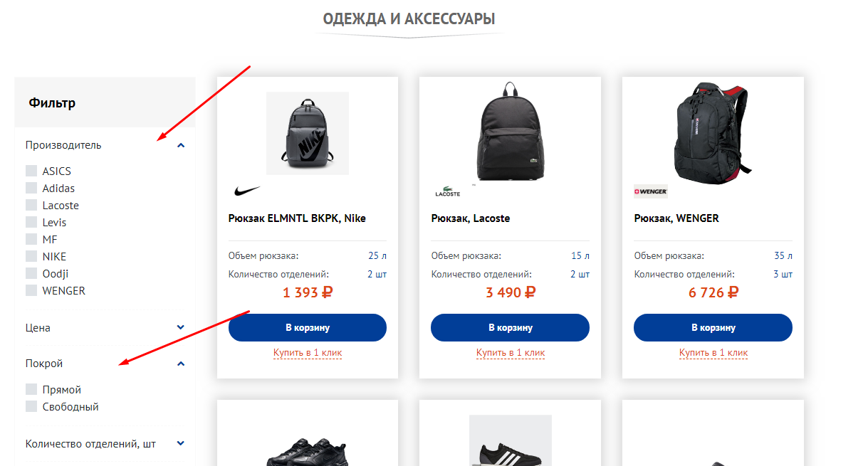868x466 pixels.
Task: Expand the Цена filter section
Action: pos(181,327)
